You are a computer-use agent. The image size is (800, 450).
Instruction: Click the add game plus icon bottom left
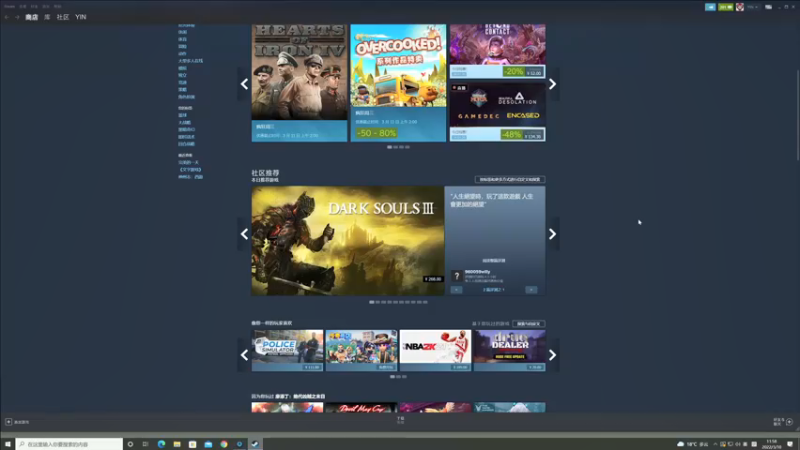coord(9,422)
